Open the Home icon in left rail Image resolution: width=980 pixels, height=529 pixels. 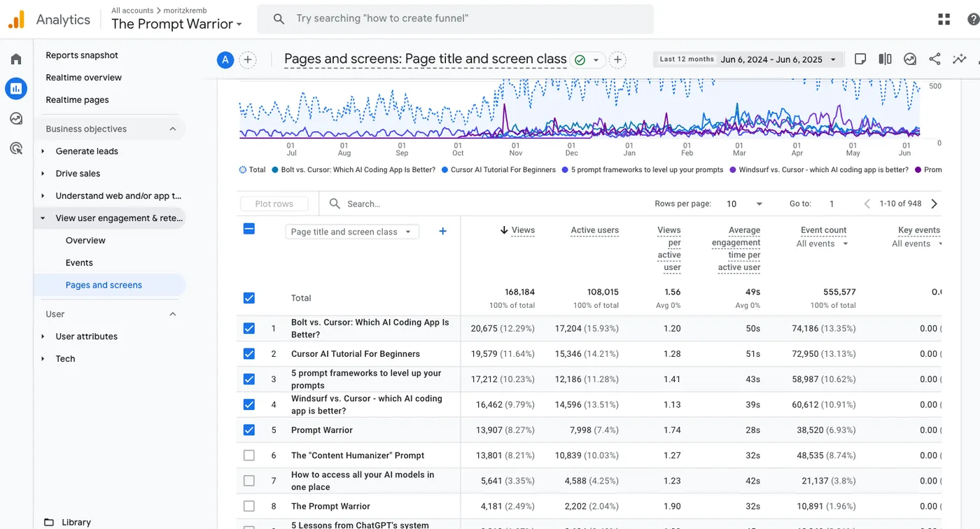[16, 59]
